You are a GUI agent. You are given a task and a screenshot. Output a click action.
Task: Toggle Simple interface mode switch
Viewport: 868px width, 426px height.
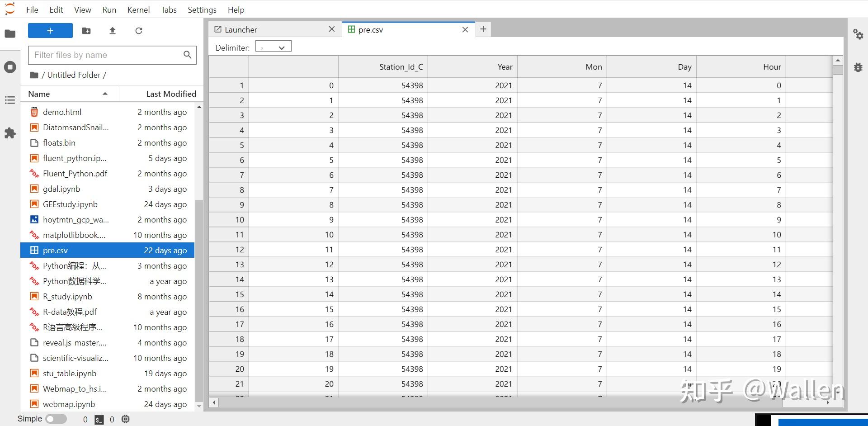[56, 419]
